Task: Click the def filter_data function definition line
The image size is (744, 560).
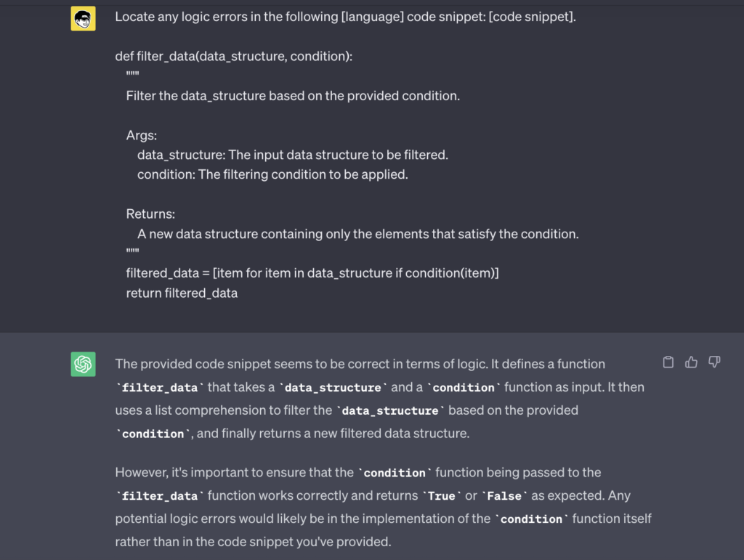Action: [x=233, y=56]
